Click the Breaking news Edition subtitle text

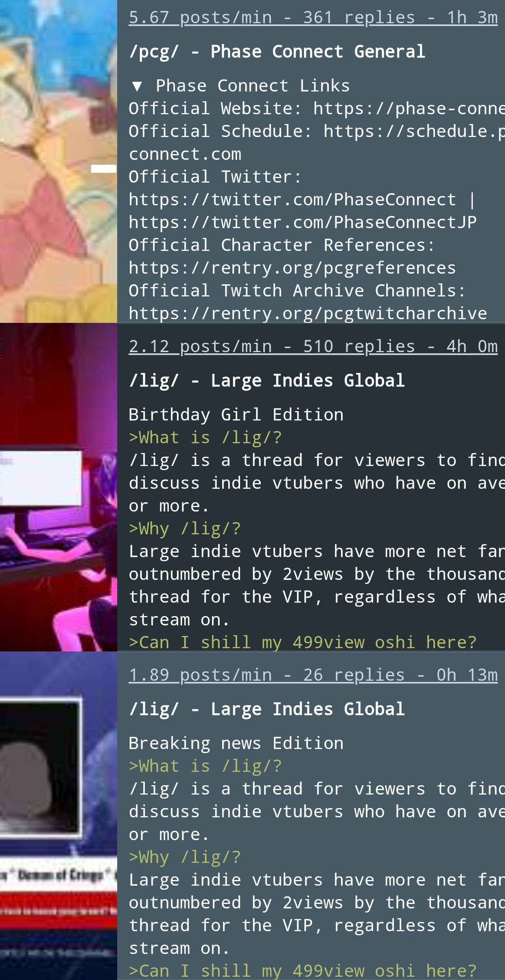click(236, 743)
